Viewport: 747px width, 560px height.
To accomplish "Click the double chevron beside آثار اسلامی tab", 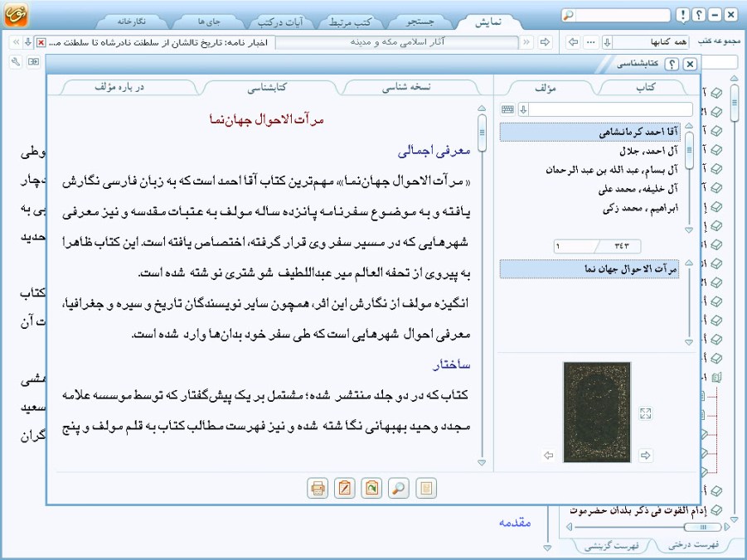I will [526, 42].
